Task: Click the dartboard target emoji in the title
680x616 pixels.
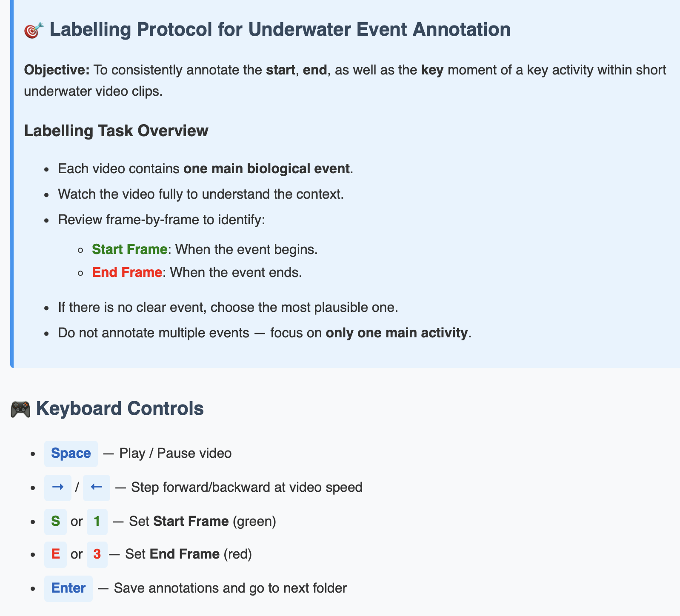Action: [x=34, y=31]
